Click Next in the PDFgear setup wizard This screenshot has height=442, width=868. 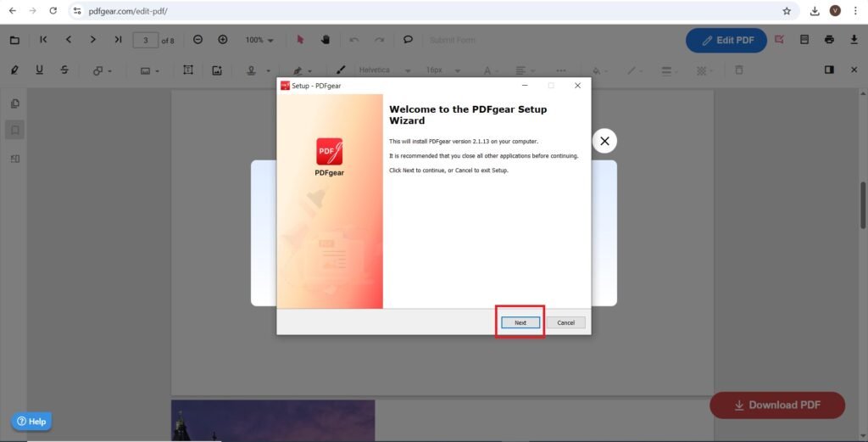520,322
